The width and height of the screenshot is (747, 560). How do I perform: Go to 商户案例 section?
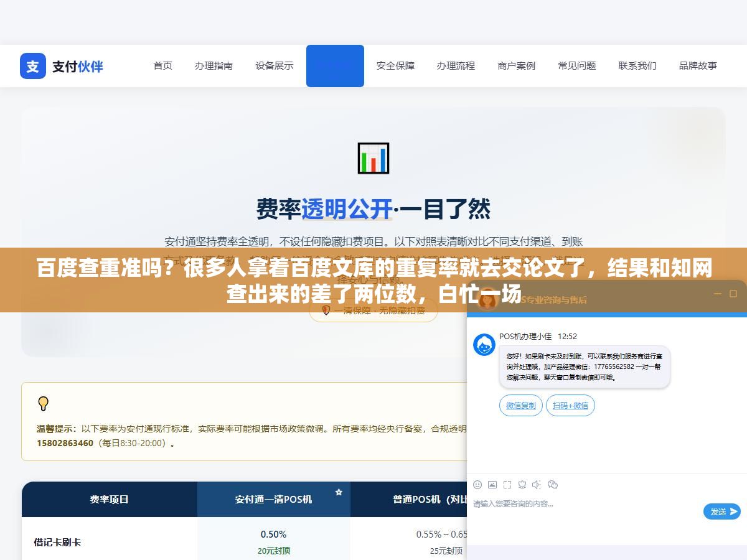point(516,65)
